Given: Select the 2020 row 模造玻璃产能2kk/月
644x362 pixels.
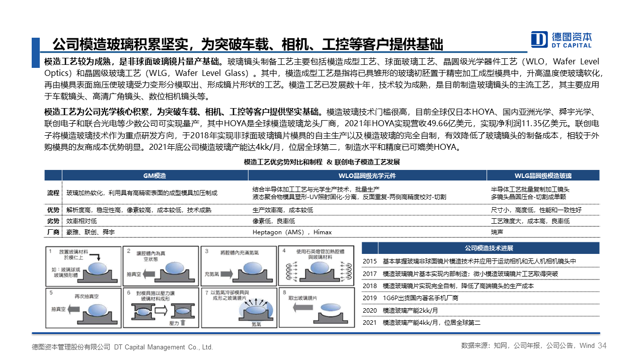Looking at the screenshot, I should [480, 311].
